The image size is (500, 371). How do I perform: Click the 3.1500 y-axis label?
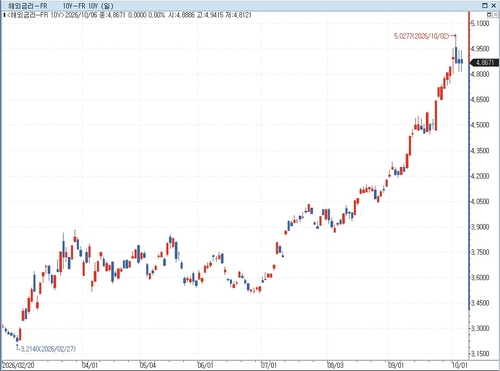(480, 354)
